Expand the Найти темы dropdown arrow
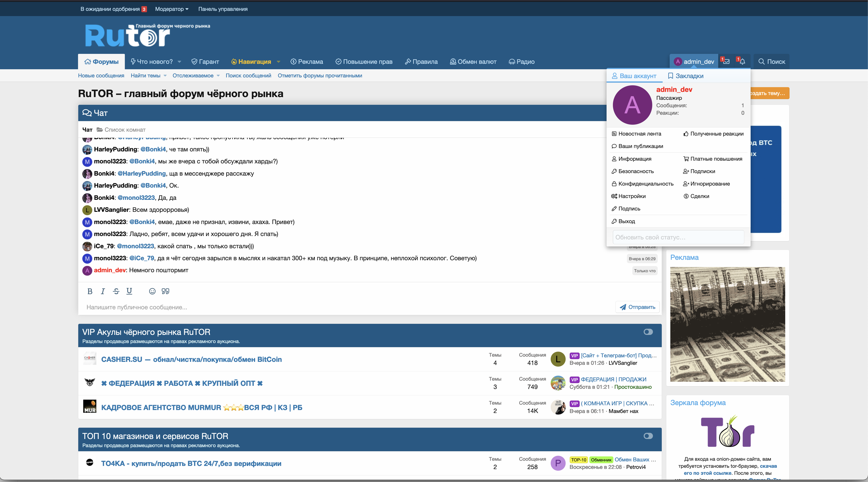Image resolution: width=868 pixels, height=482 pixels. pyautogui.click(x=165, y=76)
